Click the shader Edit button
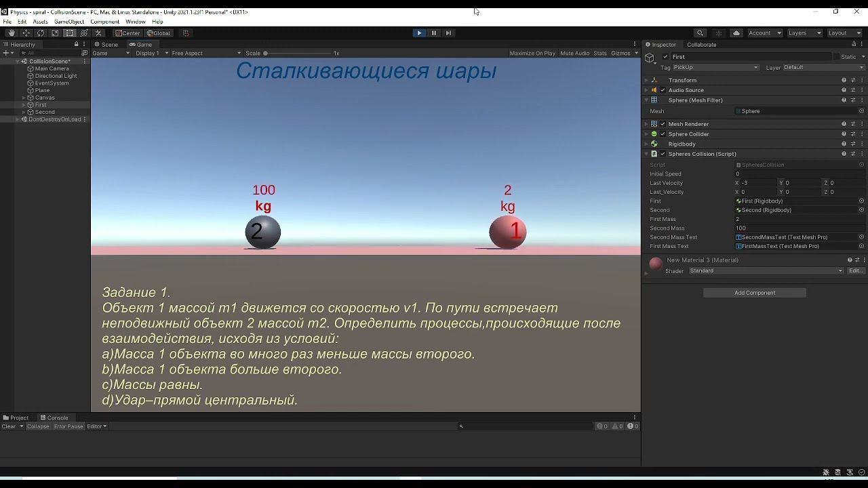This screenshot has width=868, height=488. [856, 271]
